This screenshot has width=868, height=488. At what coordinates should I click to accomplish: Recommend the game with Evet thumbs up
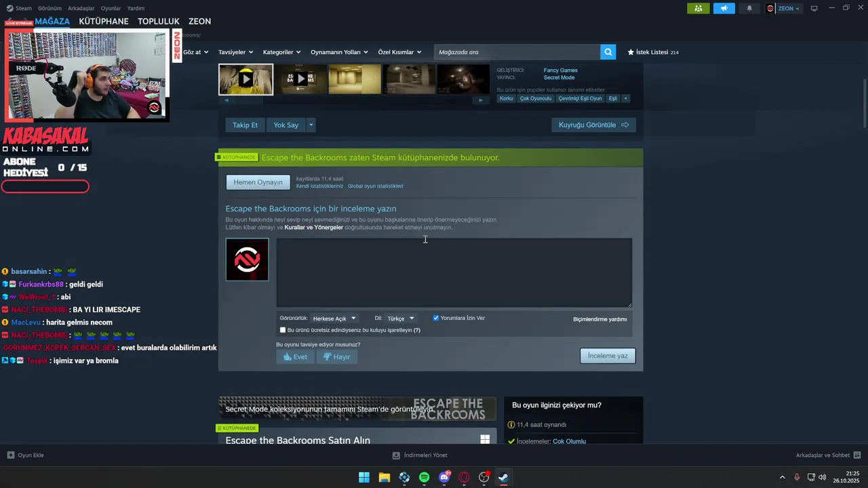tap(295, 357)
